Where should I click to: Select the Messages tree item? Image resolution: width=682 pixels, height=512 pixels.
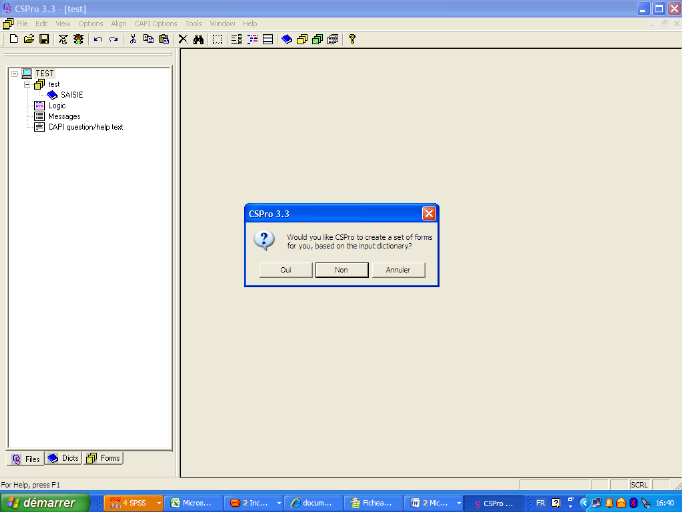coord(64,116)
